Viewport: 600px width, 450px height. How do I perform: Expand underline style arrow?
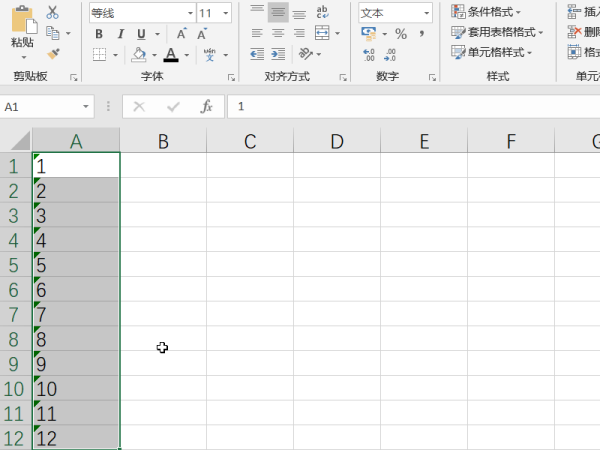(157, 34)
